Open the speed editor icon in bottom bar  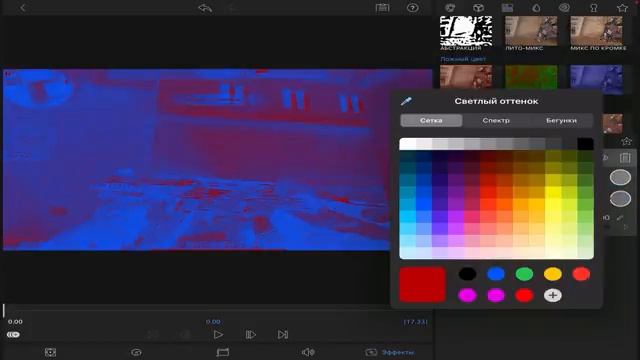coord(136,352)
